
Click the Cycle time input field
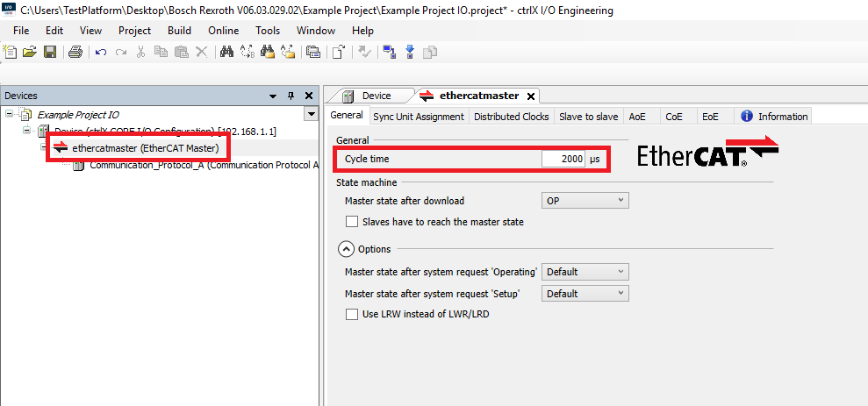[x=562, y=159]
